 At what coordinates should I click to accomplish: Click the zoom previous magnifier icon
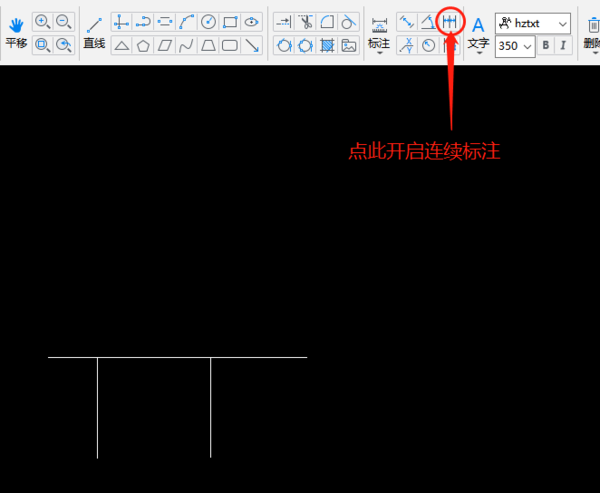point(64,45)
